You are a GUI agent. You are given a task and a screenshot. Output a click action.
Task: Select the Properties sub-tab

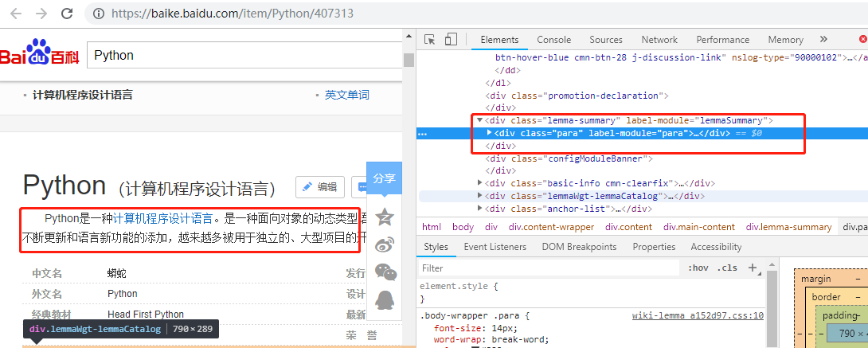coord(654,247)
